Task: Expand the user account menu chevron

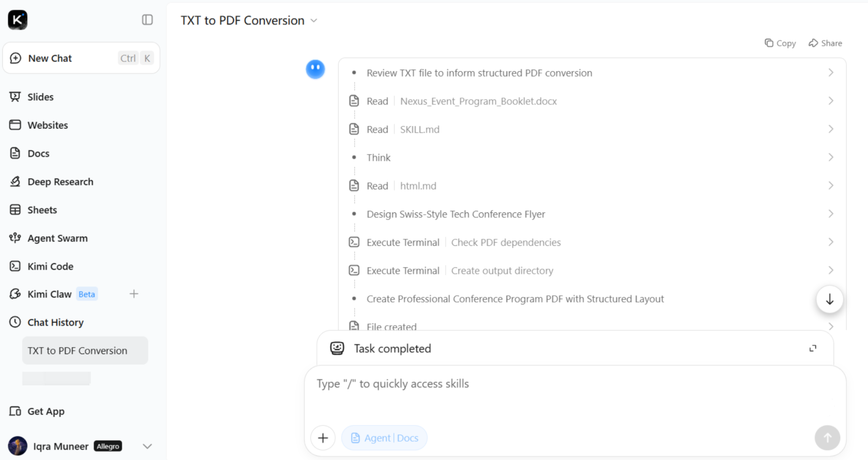Action: 147,446
